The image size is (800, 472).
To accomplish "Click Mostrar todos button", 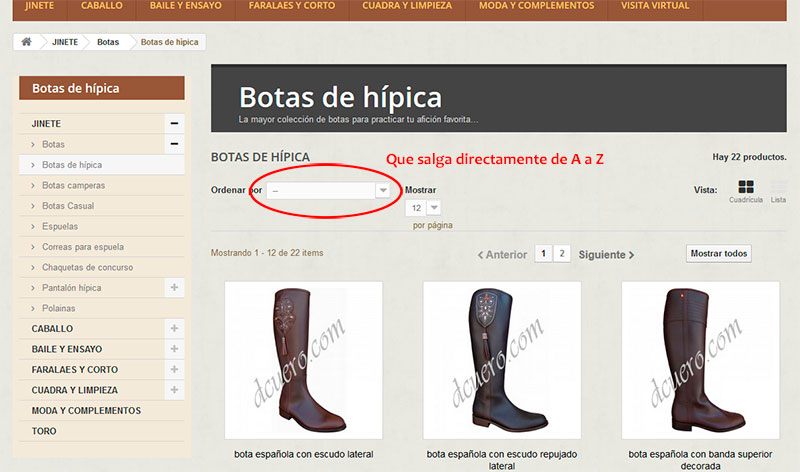I will 718,254.
